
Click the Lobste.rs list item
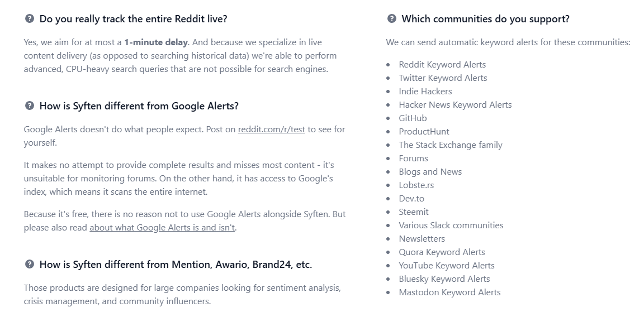pos(416,185)
